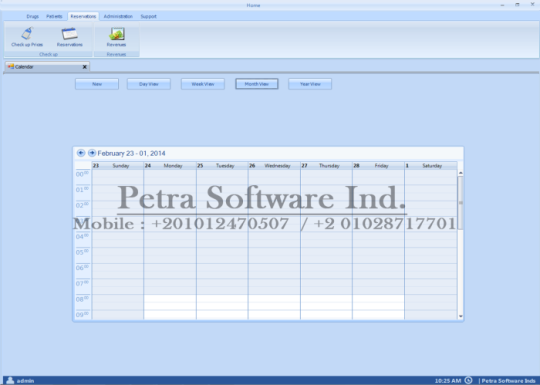Click the Calendar tab icon
This screenshot has width=540, height=385.
click(11, 66)
